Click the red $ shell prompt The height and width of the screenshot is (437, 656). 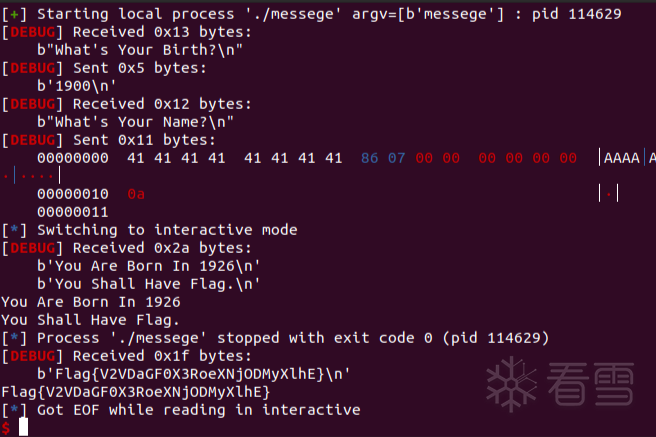(x=6, y=428)
